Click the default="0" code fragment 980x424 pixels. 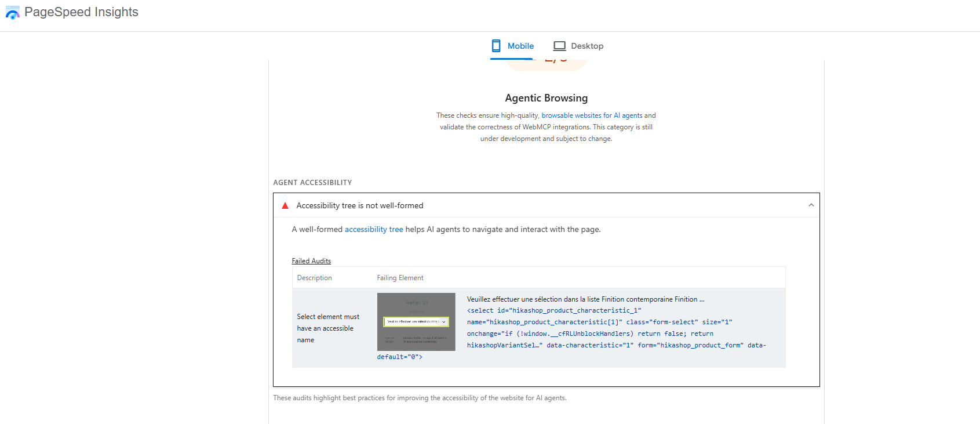(x=399, y=357)
